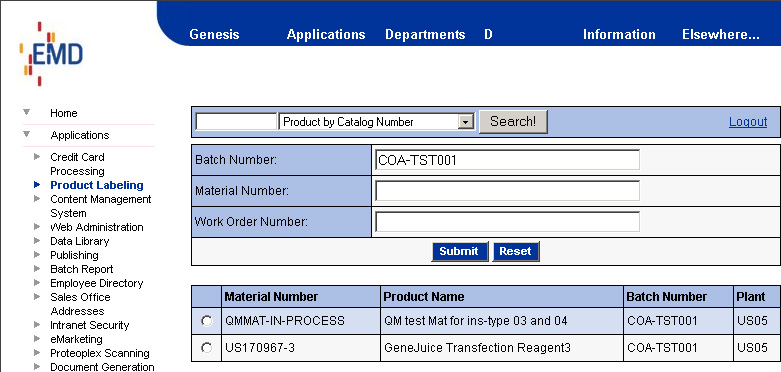Click the Search! button
This screenshot has width=781, height=372.
[513, 122]
